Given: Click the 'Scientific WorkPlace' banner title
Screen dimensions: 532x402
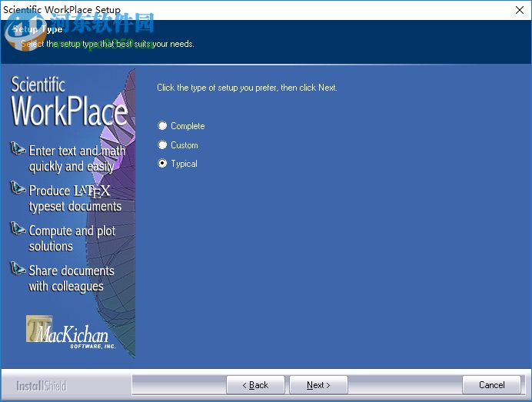Looking at the screenshot, I should [69, 101].
